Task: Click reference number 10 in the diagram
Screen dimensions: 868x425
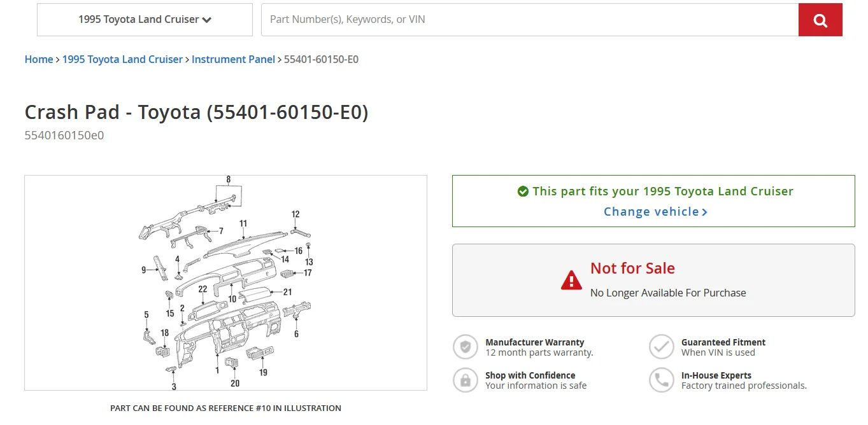Action: click(232, 299)
